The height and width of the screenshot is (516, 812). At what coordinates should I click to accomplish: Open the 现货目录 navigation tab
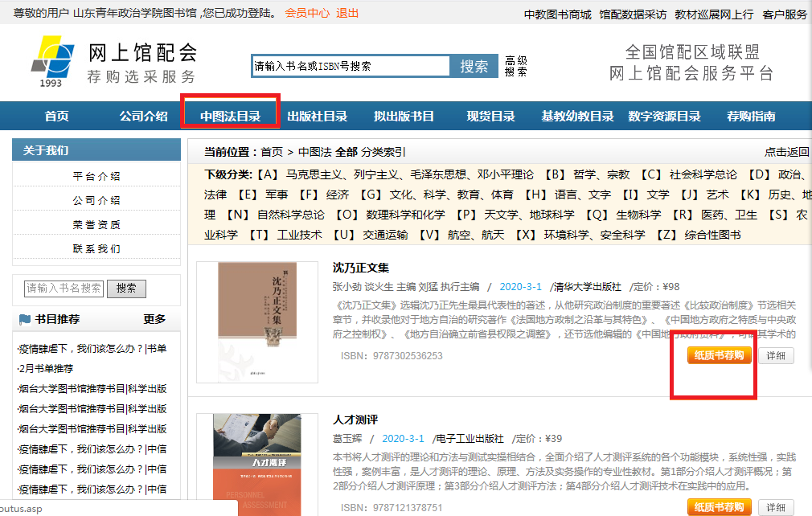point(490,116)
